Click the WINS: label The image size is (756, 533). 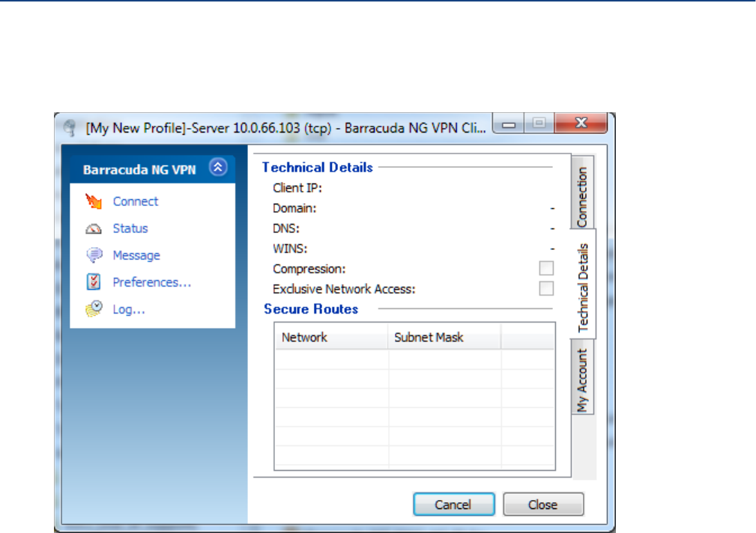click(290, 249)
